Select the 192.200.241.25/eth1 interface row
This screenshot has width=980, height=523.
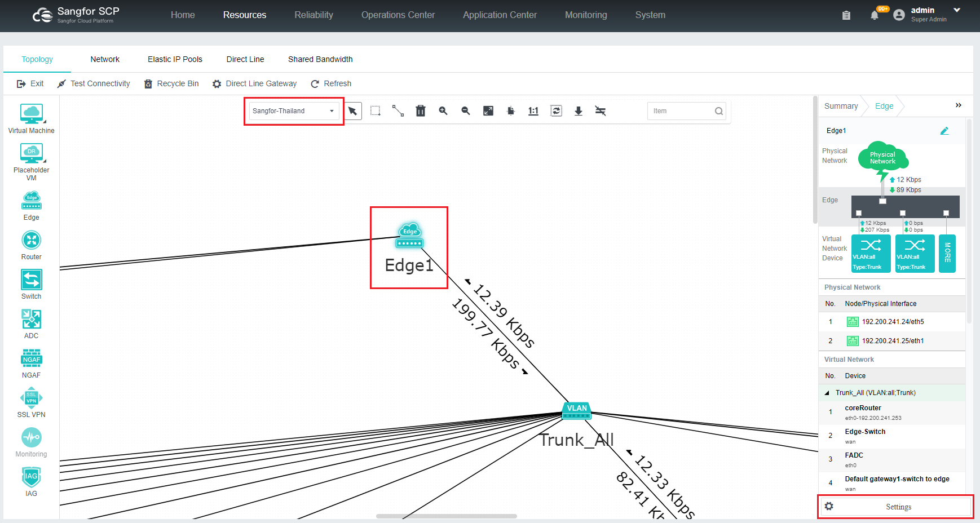892,341
